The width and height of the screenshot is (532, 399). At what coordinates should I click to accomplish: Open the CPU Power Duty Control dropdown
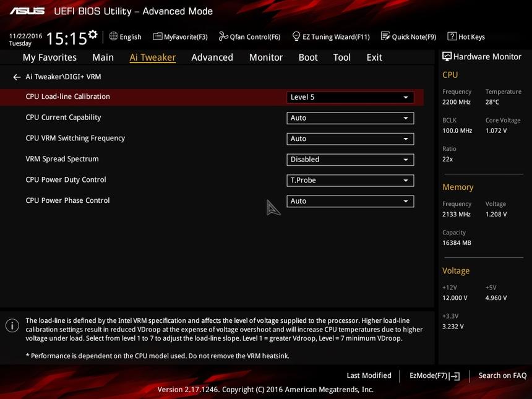[x=350, y=181]
